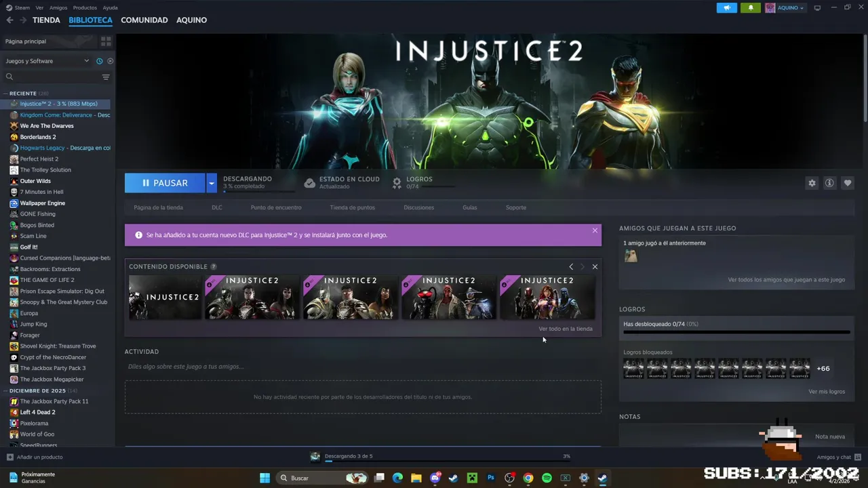Toggle favorite heart icon
The width and height of the screenshot is (868, 488).
pos(847,183)
